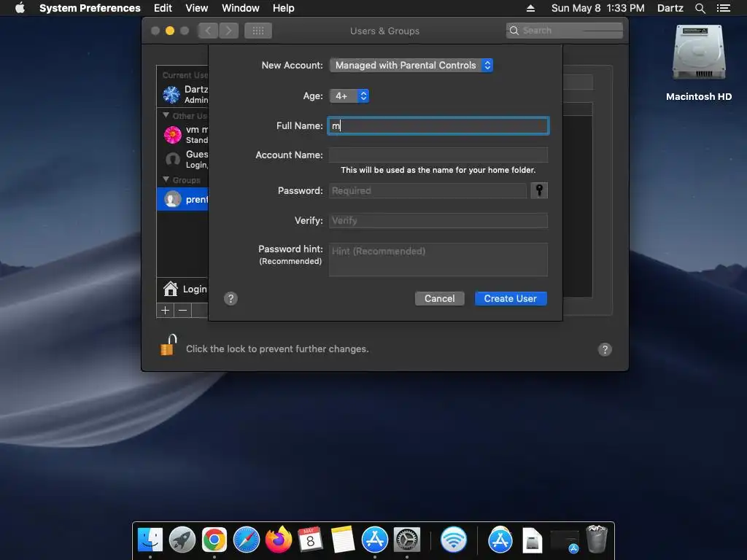Open the Macintosh HD desktop drive

[699, 53]
